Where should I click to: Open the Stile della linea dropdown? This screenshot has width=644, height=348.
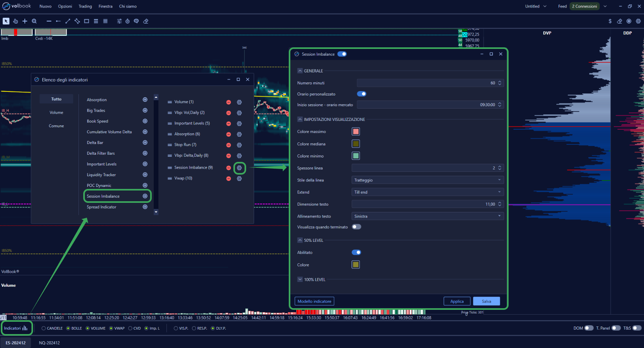[428, 180]
